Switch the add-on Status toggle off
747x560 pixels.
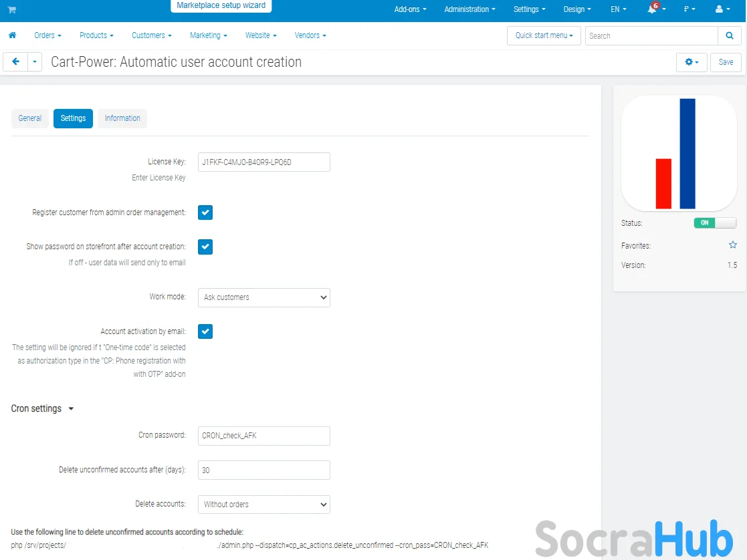pos(715,223)
